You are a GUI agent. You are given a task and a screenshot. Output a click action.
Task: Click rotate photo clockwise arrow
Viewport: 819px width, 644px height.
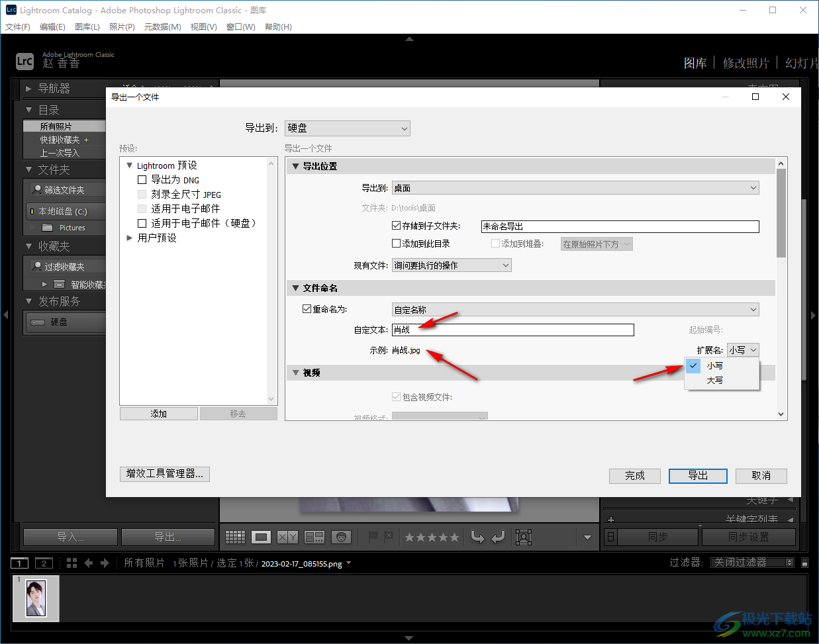coord(498,537)
